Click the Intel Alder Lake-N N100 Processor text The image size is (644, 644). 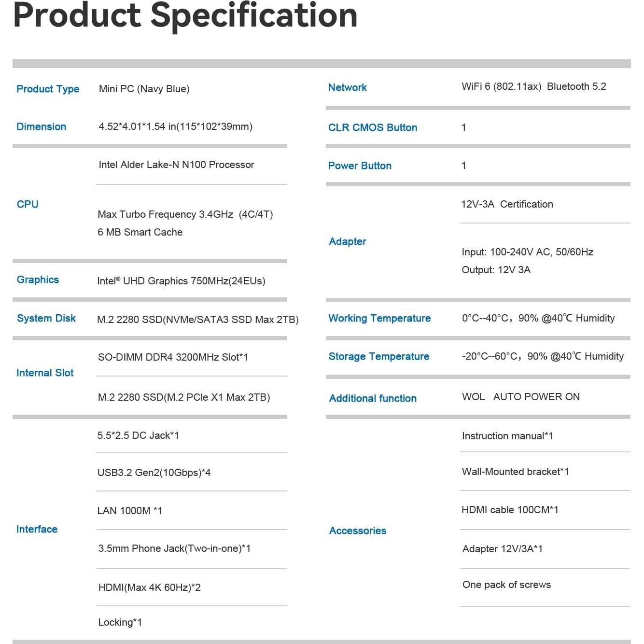pos(176,165)
